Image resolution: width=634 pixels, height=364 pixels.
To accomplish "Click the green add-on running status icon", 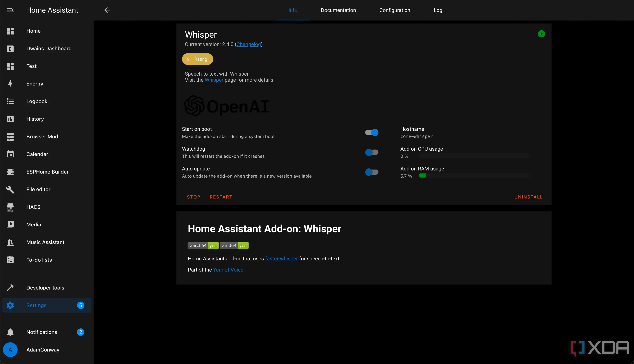I will click(x=541, y=34).
